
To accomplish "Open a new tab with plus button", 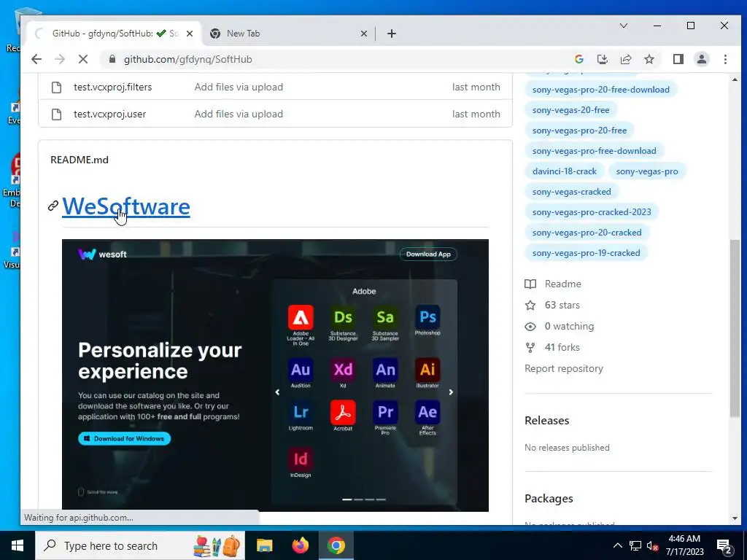I will tap(392, 34).
